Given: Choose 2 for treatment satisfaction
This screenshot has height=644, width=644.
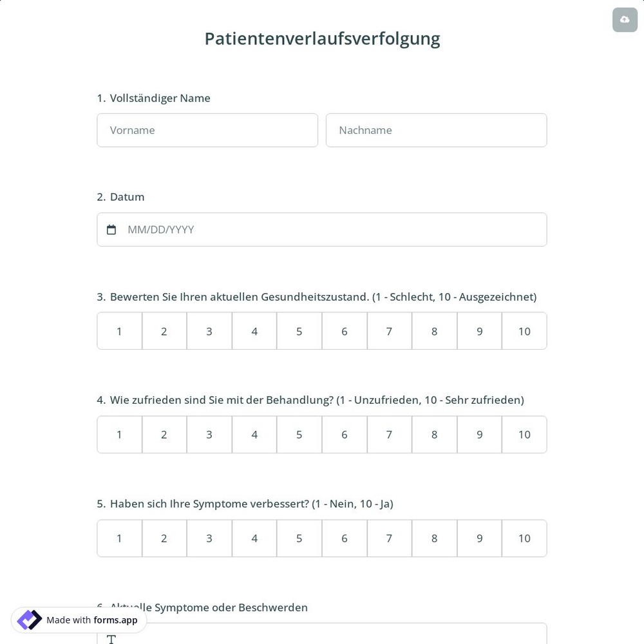Looking at the screenshot, I should pos(164,434).
